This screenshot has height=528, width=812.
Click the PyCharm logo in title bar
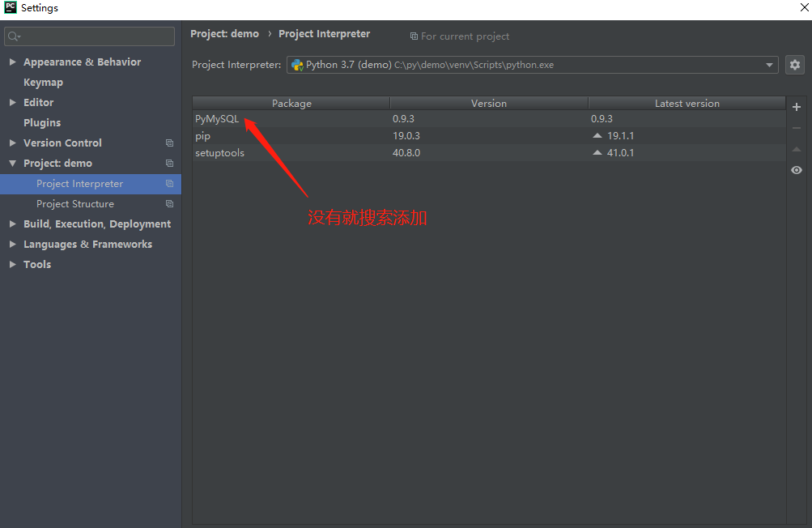[11, 8]
